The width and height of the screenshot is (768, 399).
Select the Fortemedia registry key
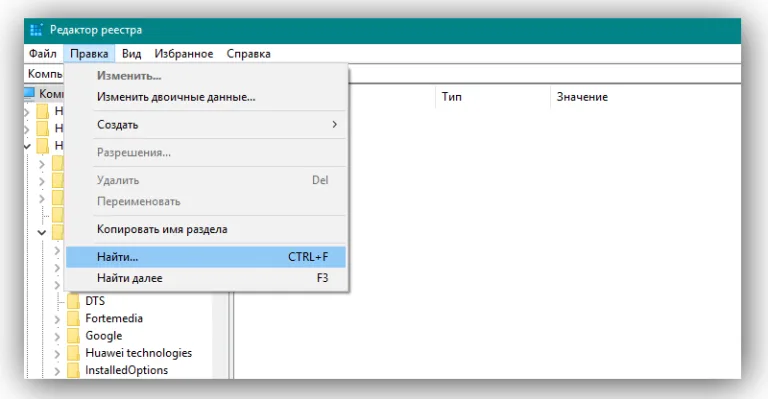[114, 319]
